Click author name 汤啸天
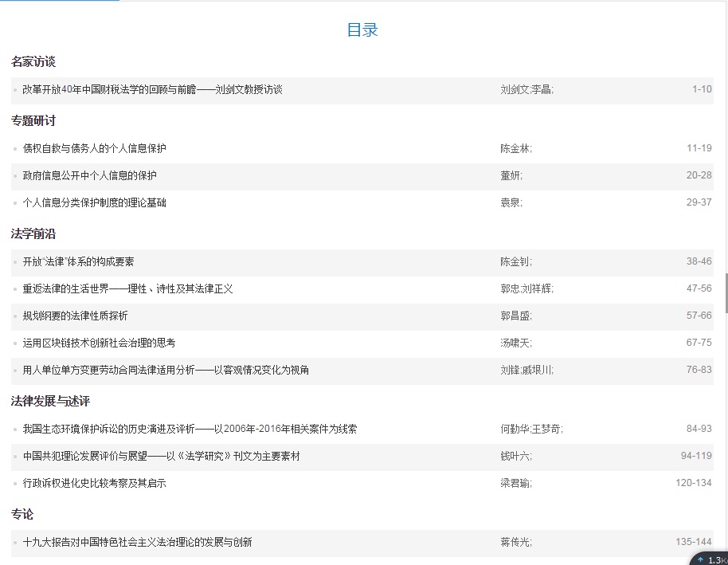 (x=515, y=343)
